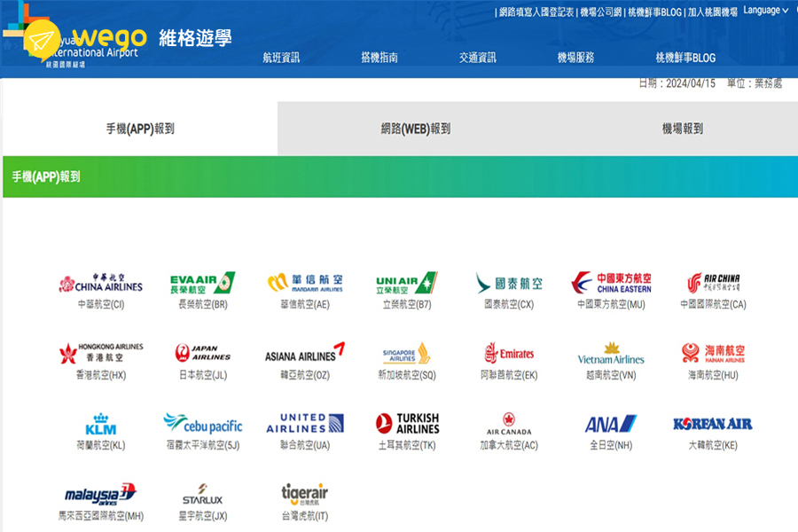Choose the Korean Air logo
Image resolution: width=798 pixels, height=532 pixels.
click(712, 424)
